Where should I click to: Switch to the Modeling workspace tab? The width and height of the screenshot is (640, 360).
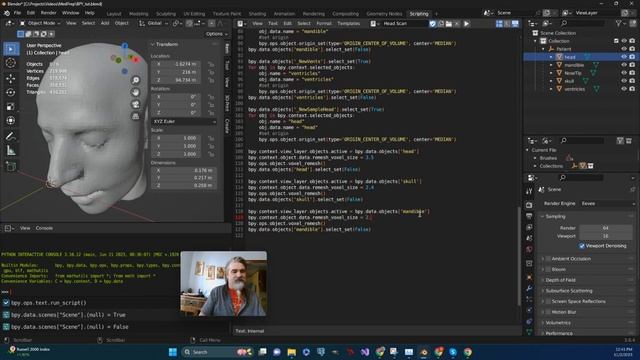(139, 13)
